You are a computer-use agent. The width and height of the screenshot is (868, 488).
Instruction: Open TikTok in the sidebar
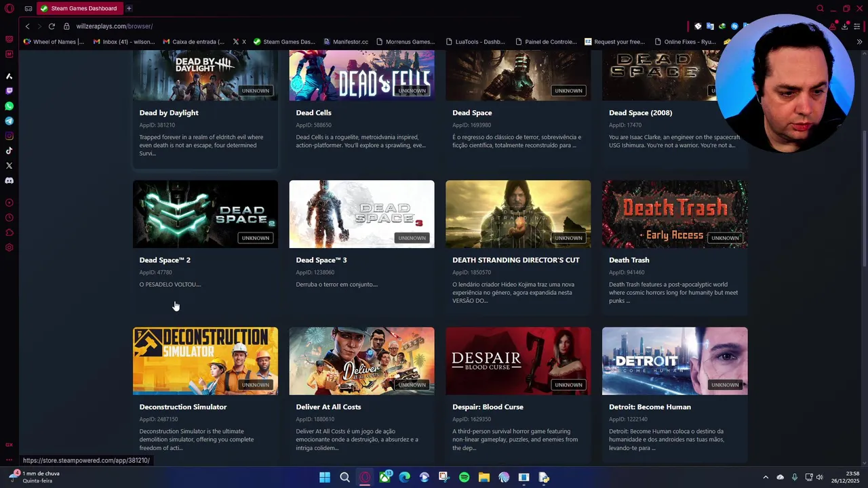[x=9, y=150]
